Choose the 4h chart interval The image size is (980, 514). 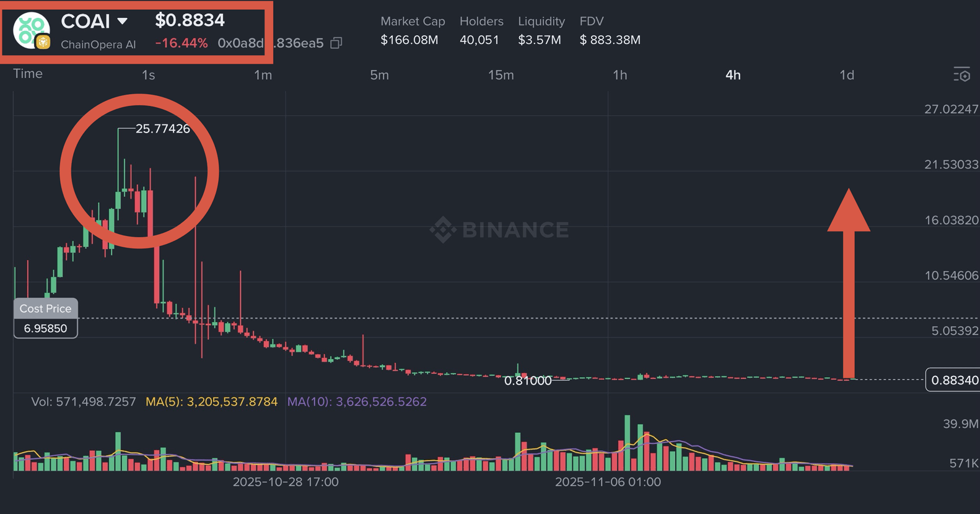click(x=733, y=75)
